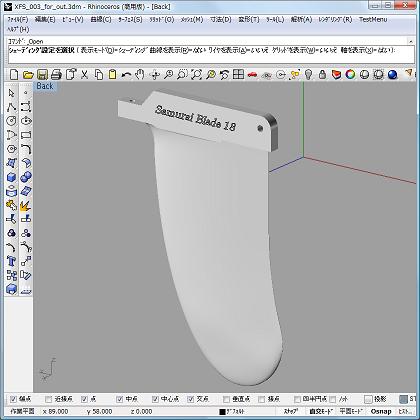Open the 曲線(C) Curve menu
Image resolution: width=420 pixels, height=420 pixels.
(101, 20)
